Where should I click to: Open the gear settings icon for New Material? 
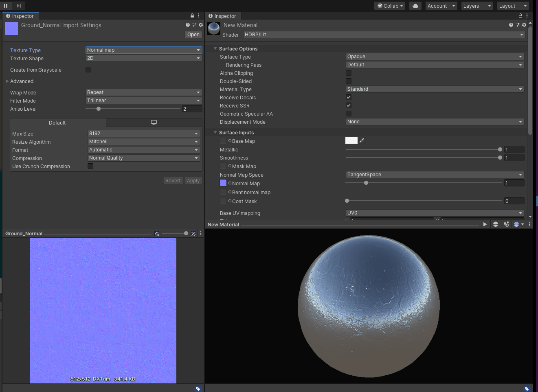pyautogui.click(x=524, y=24)
